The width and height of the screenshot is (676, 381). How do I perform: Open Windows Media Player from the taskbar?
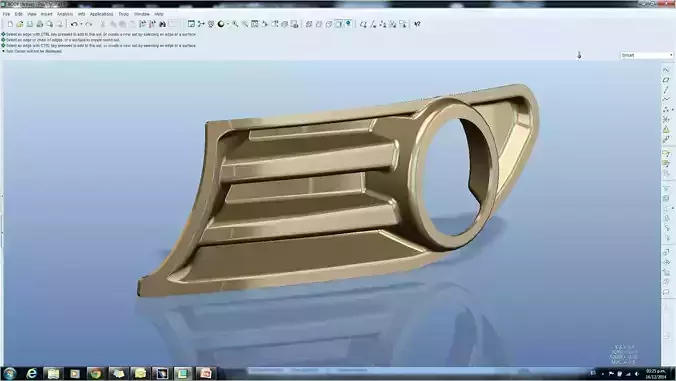coord(75,373)
